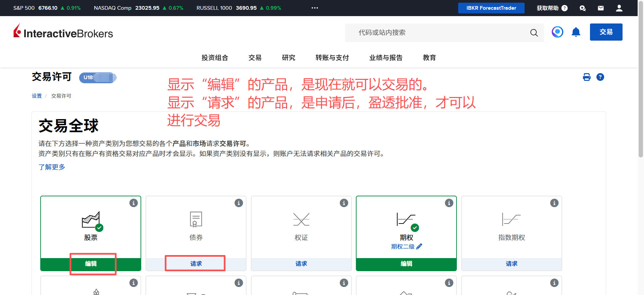Open the IBKR assistant circle icon
Screen dimensions: 644x295
(x=557, y=32)
